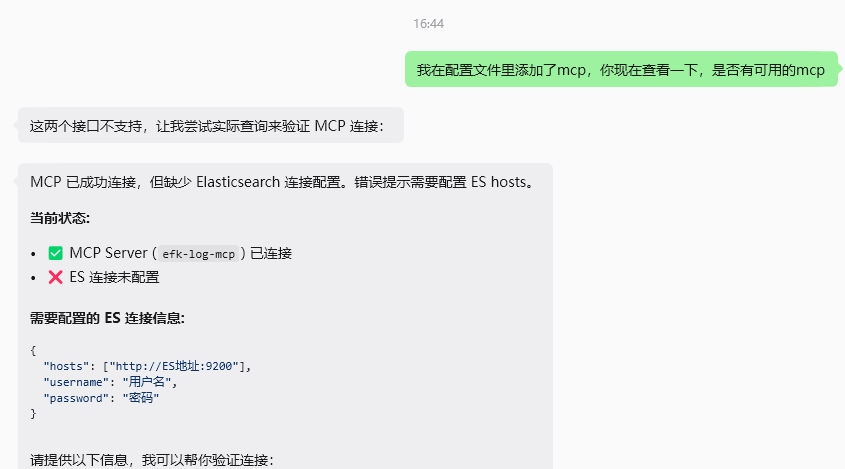Click the red cross mark emoji

click(x=56, y=277)
